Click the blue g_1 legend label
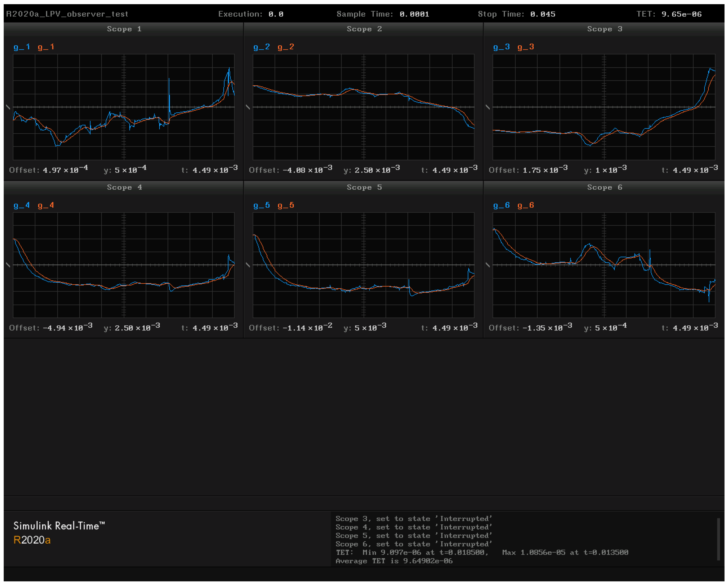Image resolution: width=728 pixels, height=586 pixels. click(22, 47)
